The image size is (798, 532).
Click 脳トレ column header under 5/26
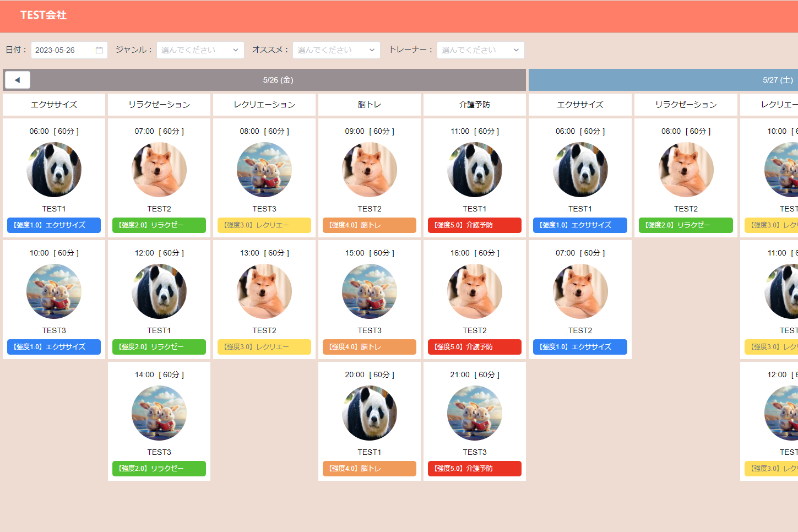click(370, 105)
